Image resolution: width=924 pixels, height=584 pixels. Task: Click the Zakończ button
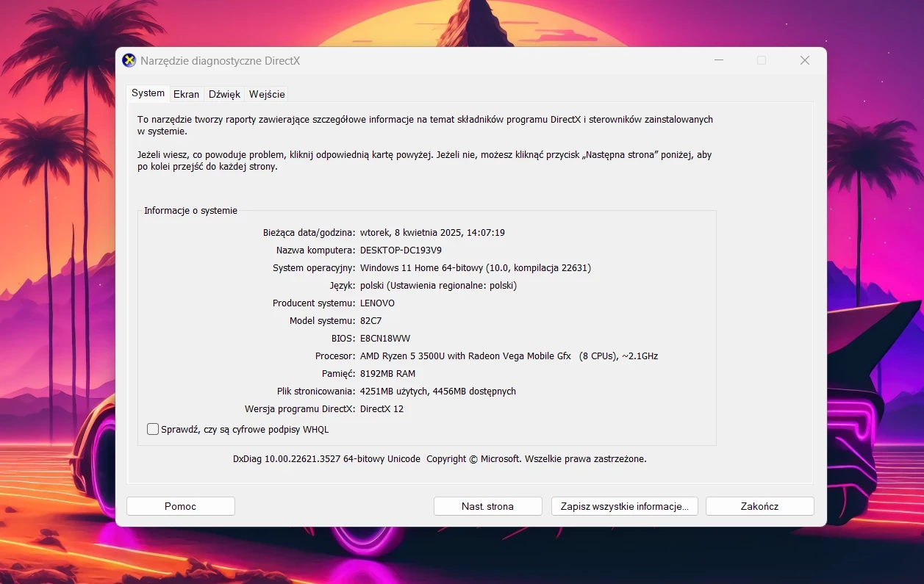point(760,506)
